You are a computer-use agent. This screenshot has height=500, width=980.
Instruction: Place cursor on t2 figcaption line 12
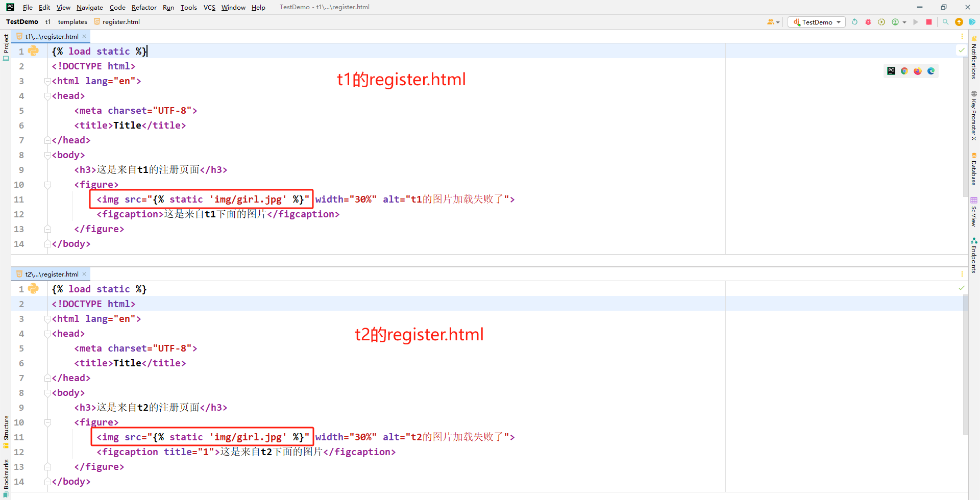246,452
